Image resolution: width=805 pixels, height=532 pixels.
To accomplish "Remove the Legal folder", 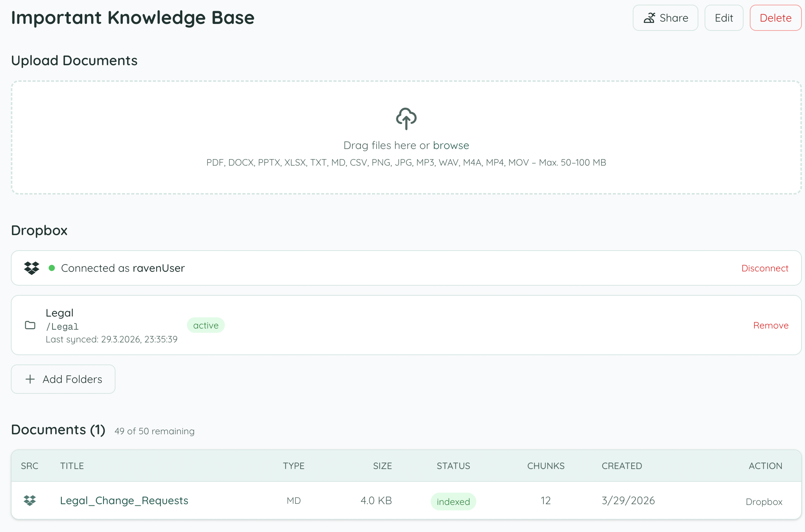I will (771, 325).
